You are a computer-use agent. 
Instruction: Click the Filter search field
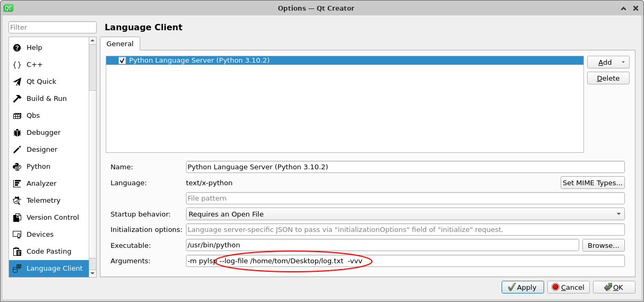[x=53, y=27]
